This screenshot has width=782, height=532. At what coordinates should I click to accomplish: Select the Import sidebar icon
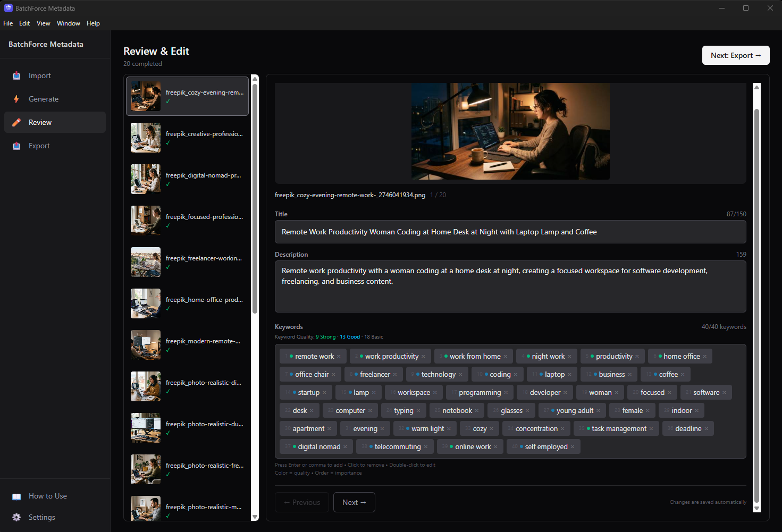(x=16, y=75)
